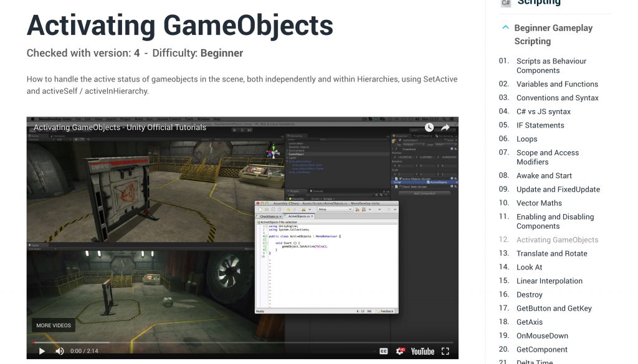
Task: Open IF Statements lesson
Action: [540, 125]
